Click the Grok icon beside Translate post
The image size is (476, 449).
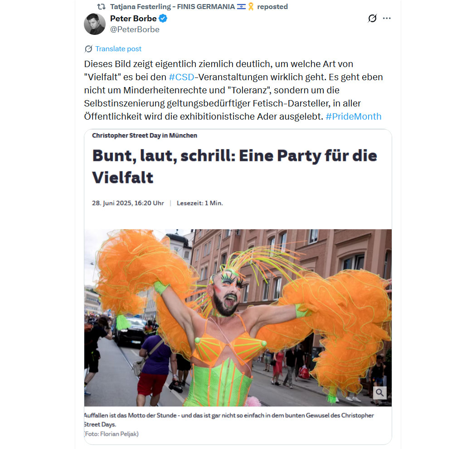[88, 49]
